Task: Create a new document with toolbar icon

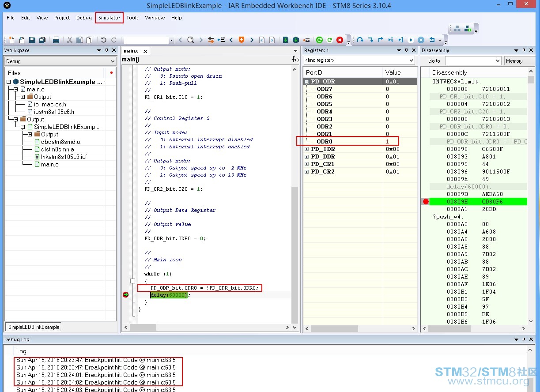Action: (x=12, y=40)
